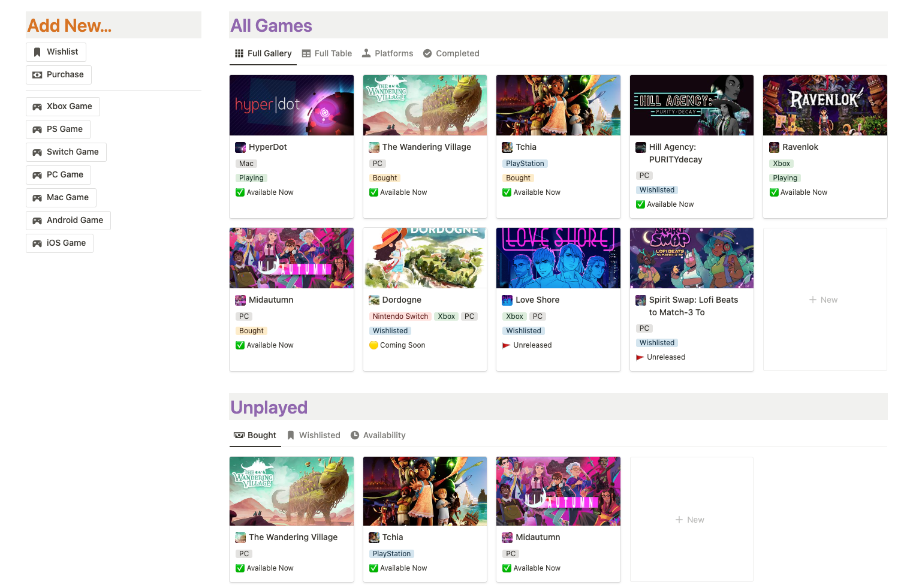This screenshot has width=910, height=588.
Task: Click the bookmark icon on the Wishlist button
Action: (38, 52)
